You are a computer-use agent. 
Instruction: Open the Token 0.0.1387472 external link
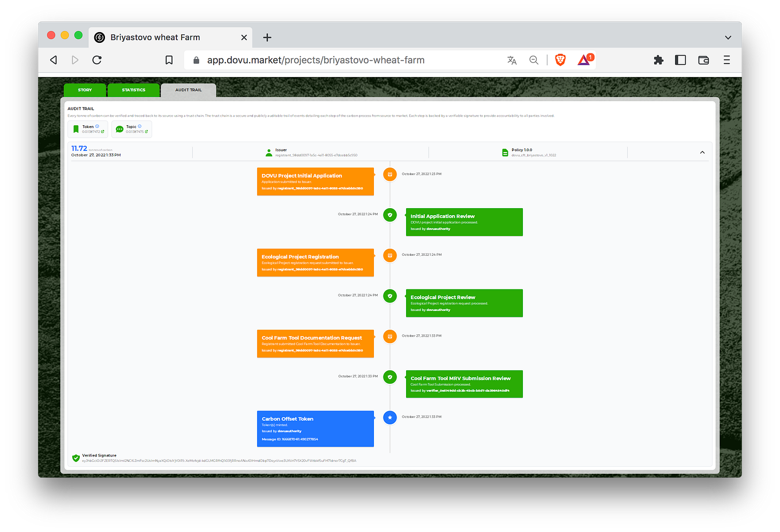pyautogui.click(x=93, y=132)
